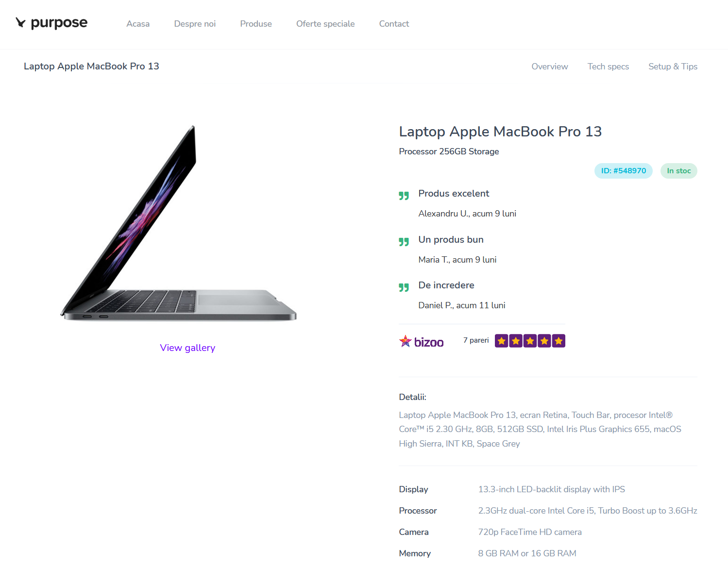
Task: Click the In stoc badge
Action: tap(678, 171)
